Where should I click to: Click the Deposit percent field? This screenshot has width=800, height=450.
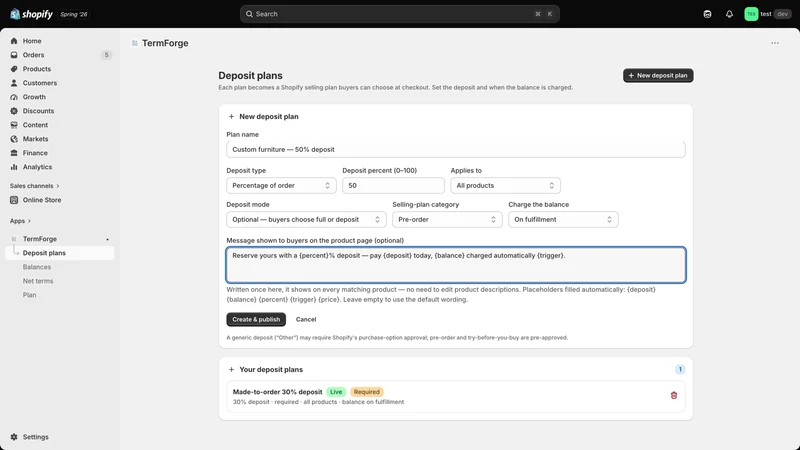point(393,185)
